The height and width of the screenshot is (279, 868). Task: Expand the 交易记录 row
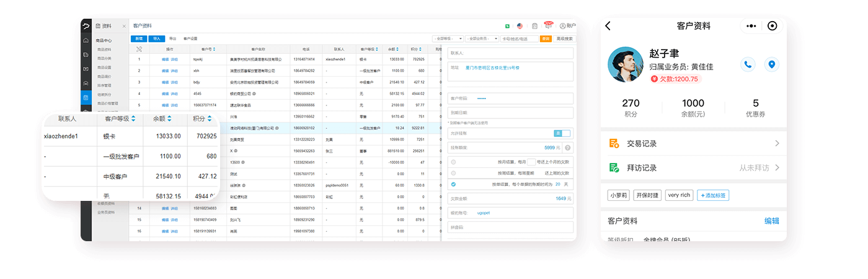click(693, 144)
